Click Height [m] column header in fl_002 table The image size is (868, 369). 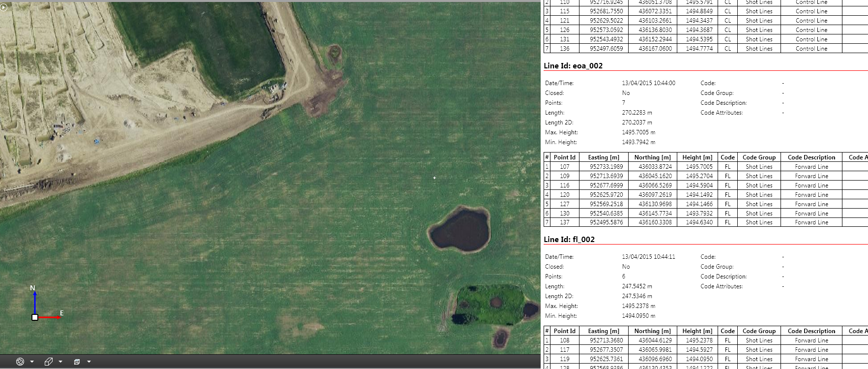coord(697,331)
